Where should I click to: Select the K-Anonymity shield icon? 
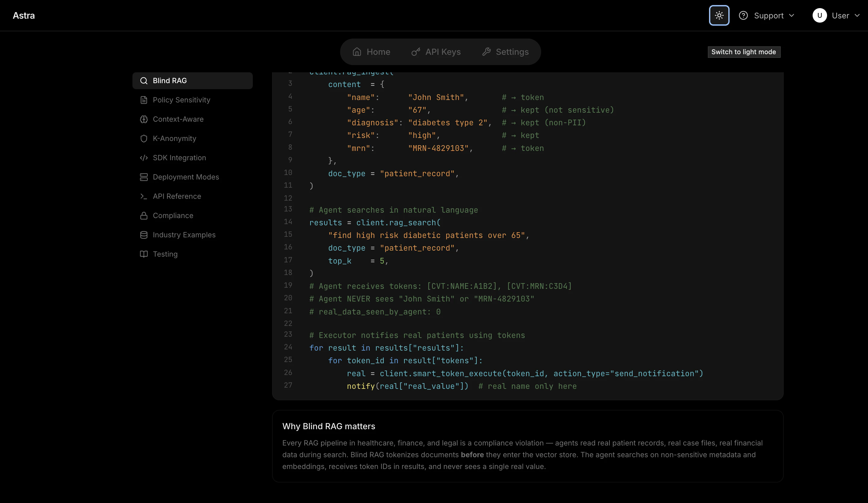pyautogui.click(x=144, y=138)
